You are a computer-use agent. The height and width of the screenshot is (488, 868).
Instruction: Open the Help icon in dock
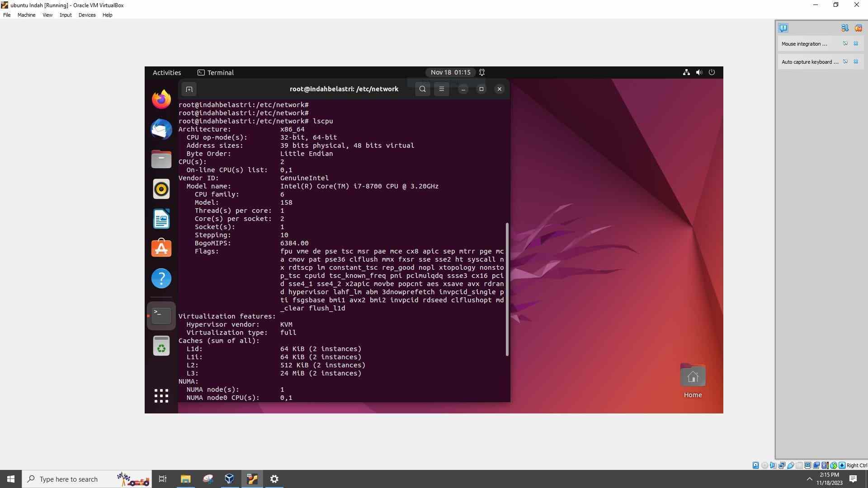pyautogui.click(x=161, y=278)
